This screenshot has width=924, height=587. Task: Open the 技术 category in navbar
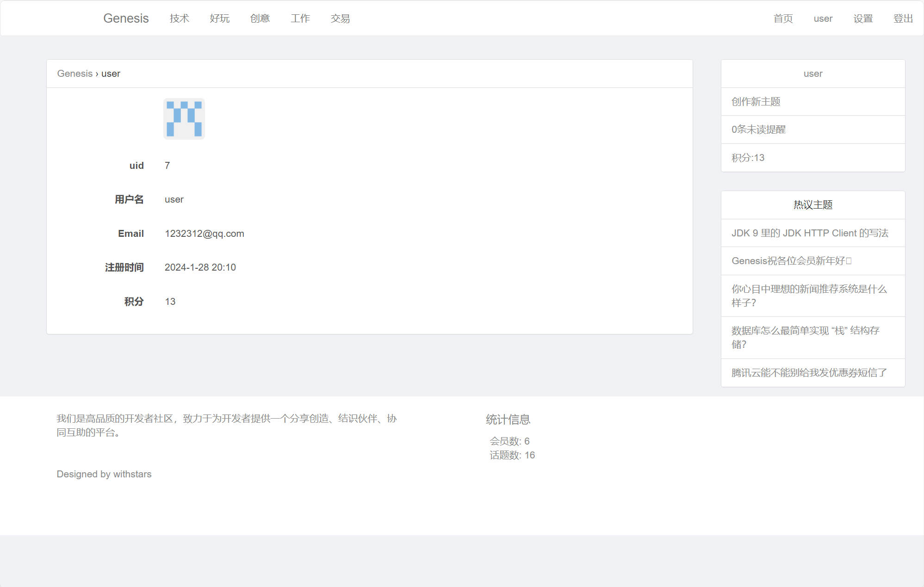click(x=179, y=19)
